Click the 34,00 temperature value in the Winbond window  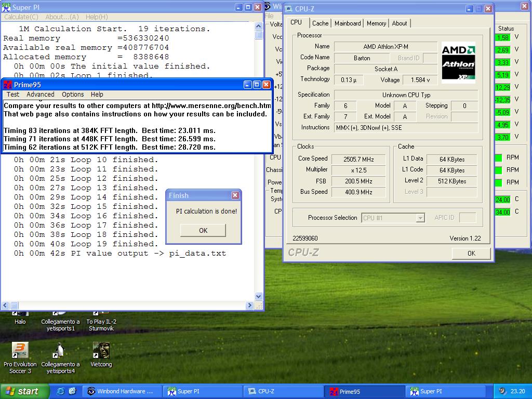click(502, 212)
